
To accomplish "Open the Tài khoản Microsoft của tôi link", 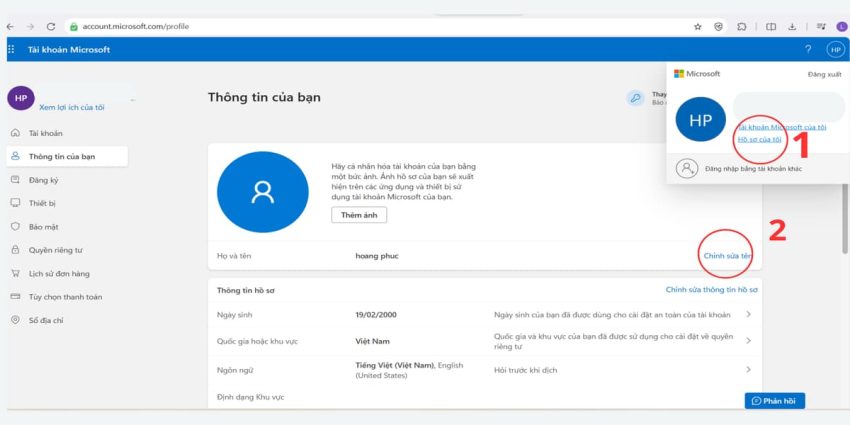I will (x=782, y=127).
